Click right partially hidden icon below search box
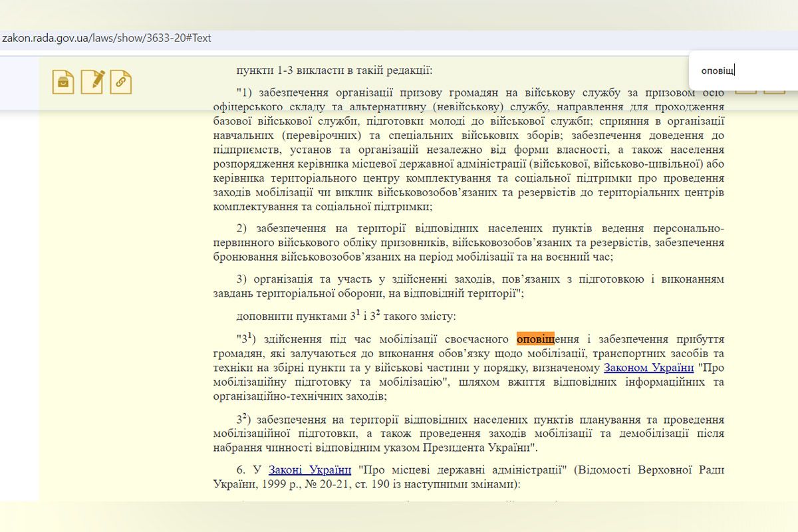Image resolution: width=798 pixels, height=532 pixels. 774,91
